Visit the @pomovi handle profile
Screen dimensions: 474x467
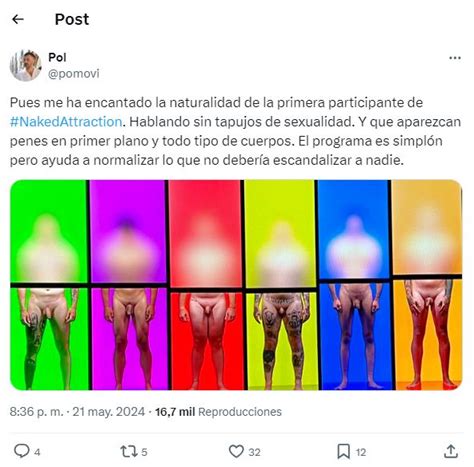point(74,74)
